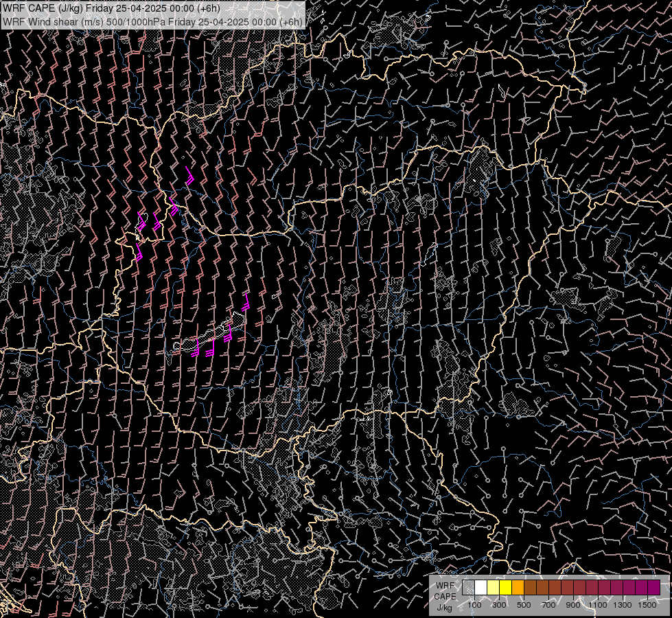Click the legend value 300
The width and height of the screenshot is (672, 618).
point(499,605)
